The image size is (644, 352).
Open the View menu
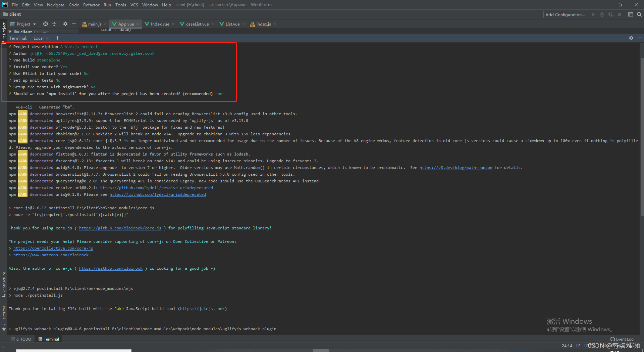point(38,5)
